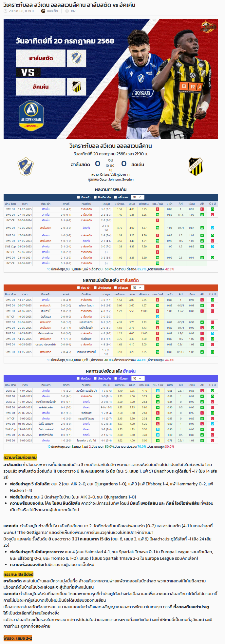Click green O badge in Halmstad 03-05-2025 row
225x644 pixels.
click(213, 352)
